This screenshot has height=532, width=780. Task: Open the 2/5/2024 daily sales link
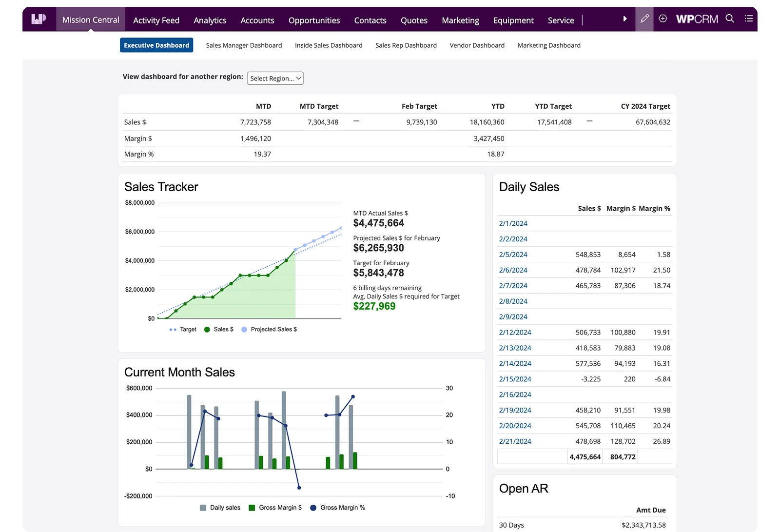click(x=513, y=255)
